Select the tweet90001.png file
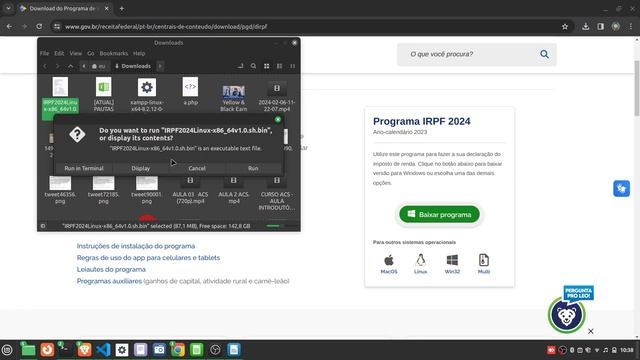The height and width of the screenshot is (360, 640). (147, 190)
